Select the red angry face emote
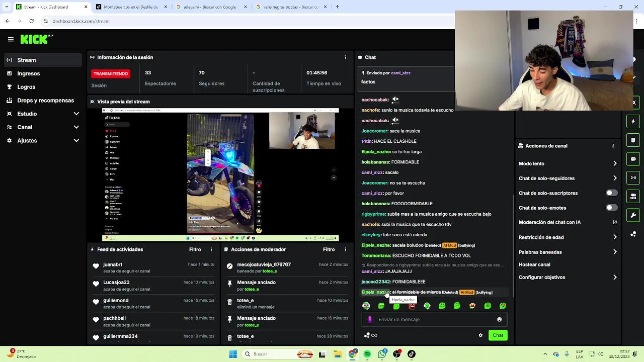Viewport: 644px width, 362px height. click(412, 306)
